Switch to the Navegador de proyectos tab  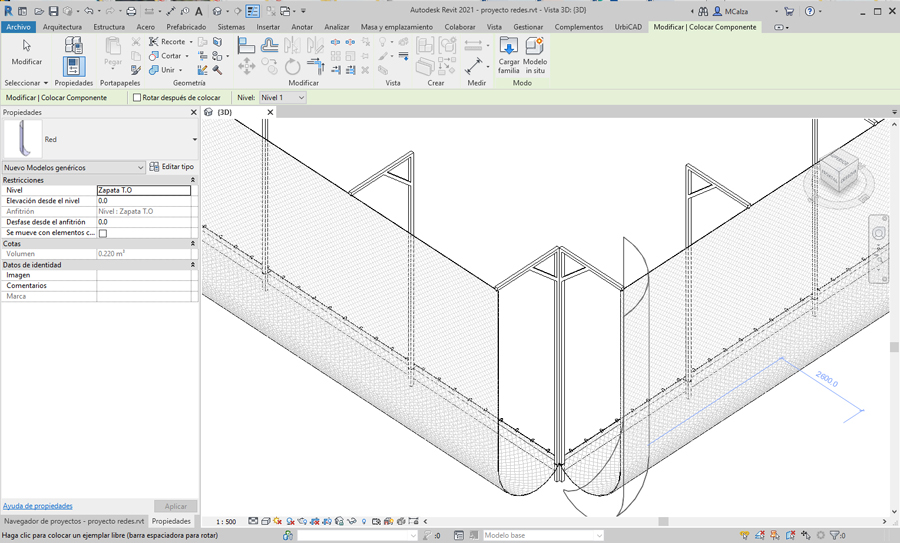click(x=74, y=521)
